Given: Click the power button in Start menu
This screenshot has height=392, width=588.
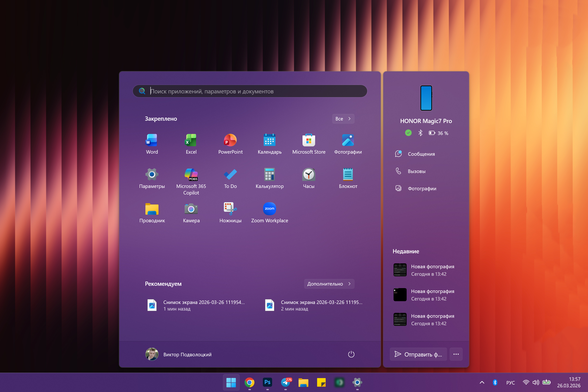Looking at the screenshot, I should (x=351, y=354).
